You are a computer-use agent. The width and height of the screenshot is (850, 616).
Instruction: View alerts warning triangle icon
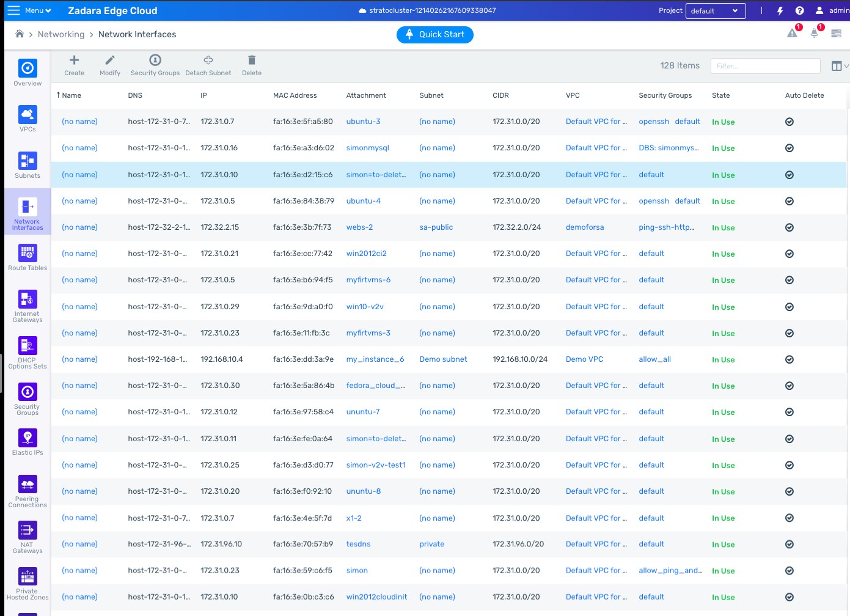coord(793,33)
